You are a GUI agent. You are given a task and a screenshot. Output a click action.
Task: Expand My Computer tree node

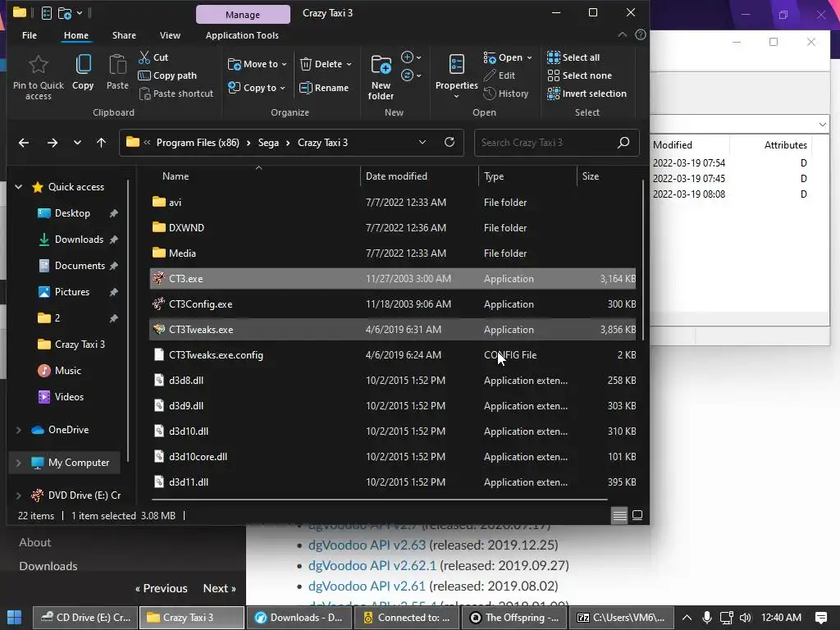click(19, 463)
